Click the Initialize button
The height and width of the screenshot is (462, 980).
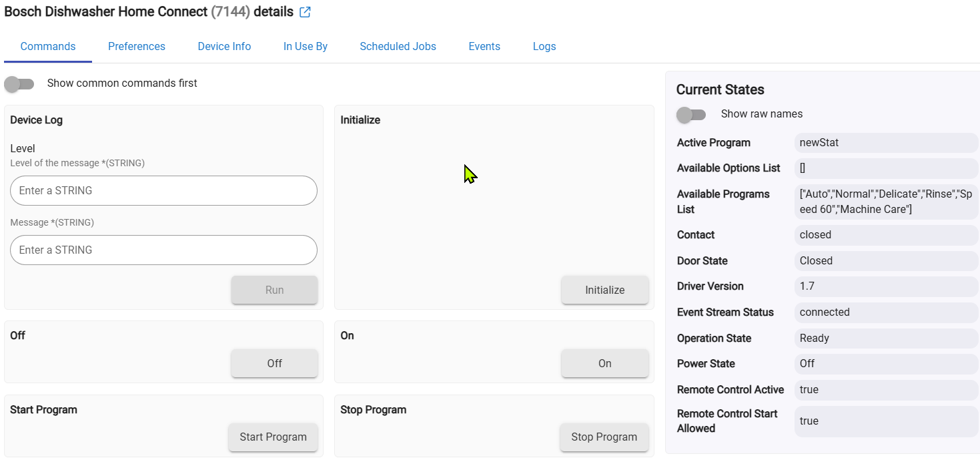604,290
